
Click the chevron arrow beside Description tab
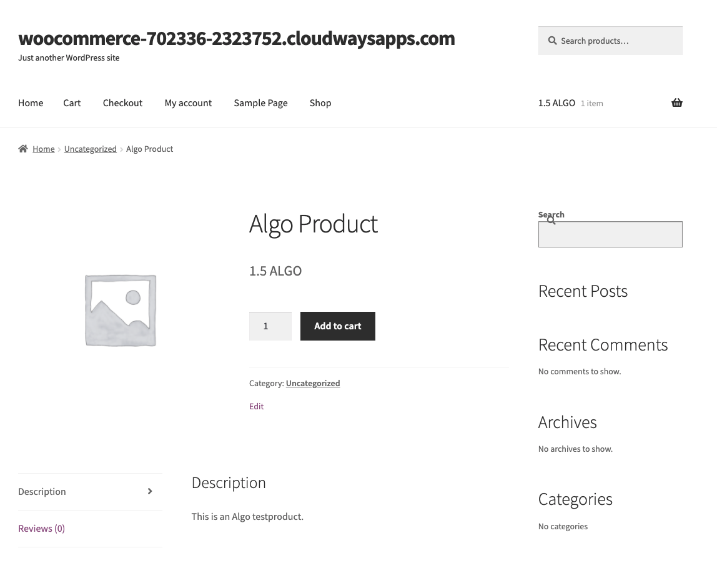coord(150,492)
